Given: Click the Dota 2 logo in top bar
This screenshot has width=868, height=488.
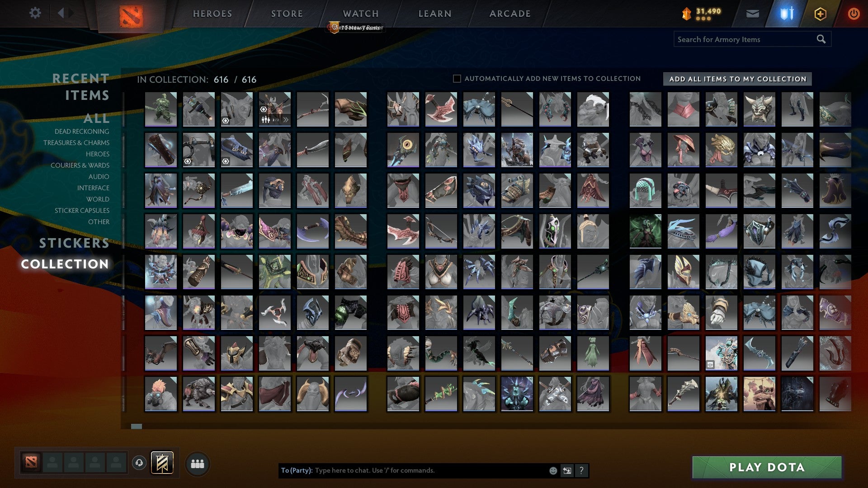Looking at the screenshot, I should [x=132, y=14].
